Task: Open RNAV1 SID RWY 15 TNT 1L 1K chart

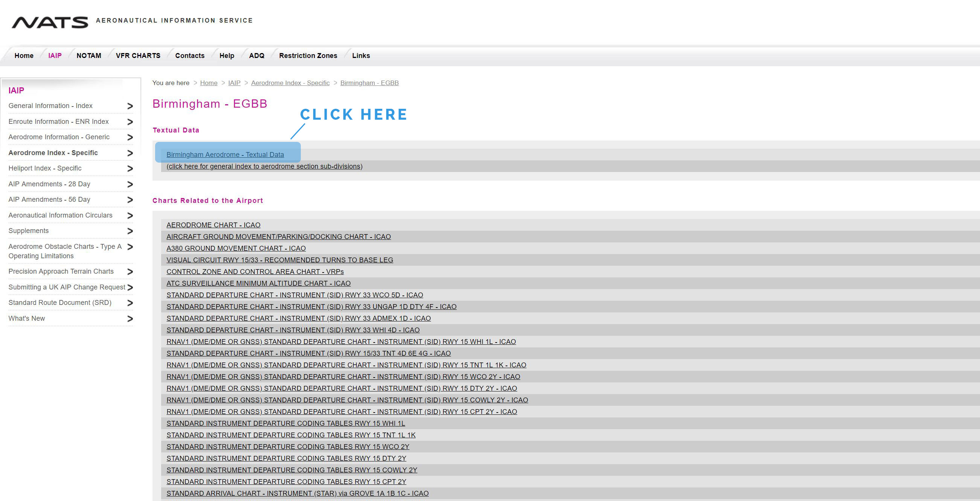Action: click(x=346, y=365)
